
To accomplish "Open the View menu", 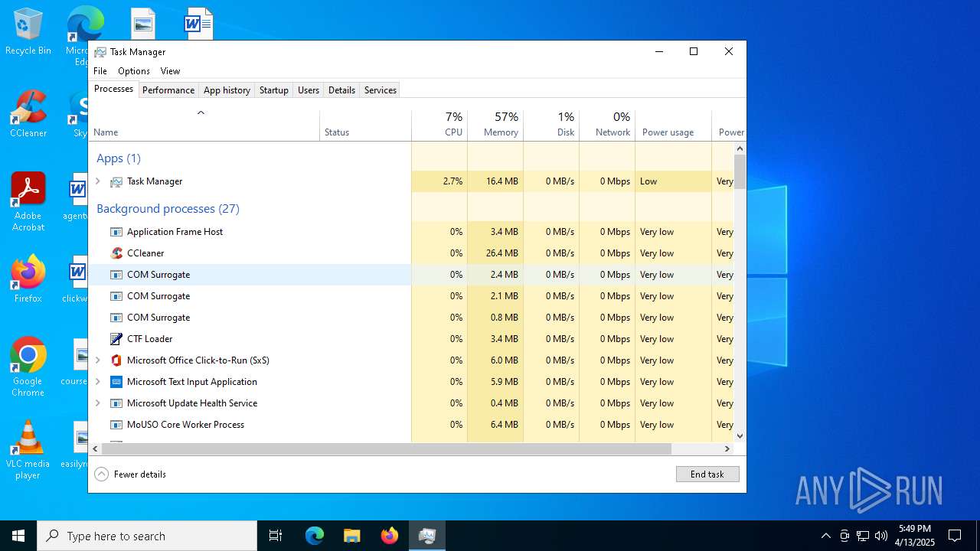I will 170,71.
